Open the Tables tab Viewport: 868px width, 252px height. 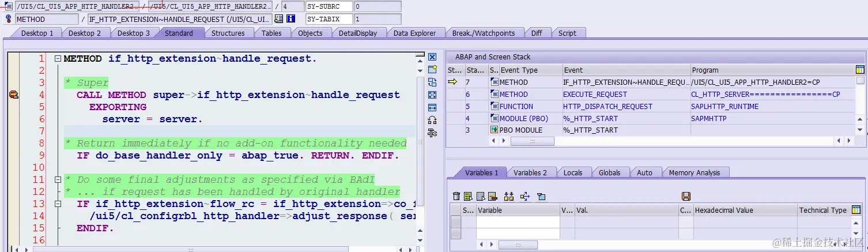pyautogui.click(x=271, y=33)
